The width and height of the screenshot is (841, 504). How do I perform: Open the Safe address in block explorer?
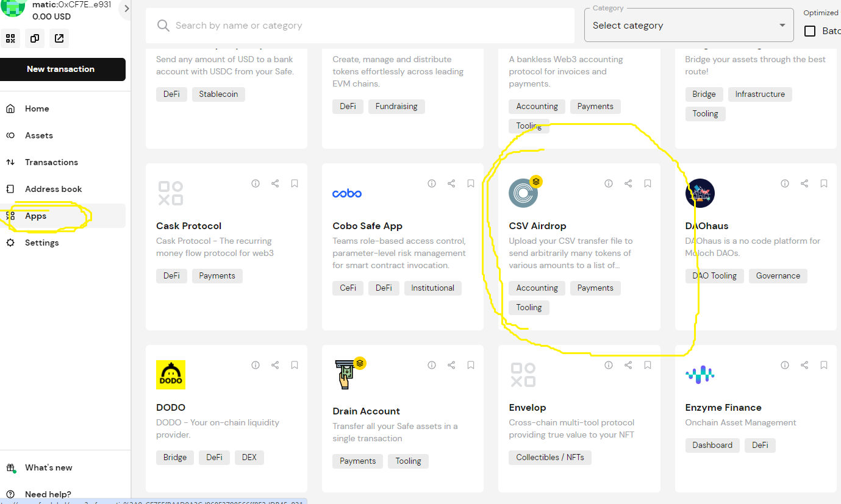point(59,38)
